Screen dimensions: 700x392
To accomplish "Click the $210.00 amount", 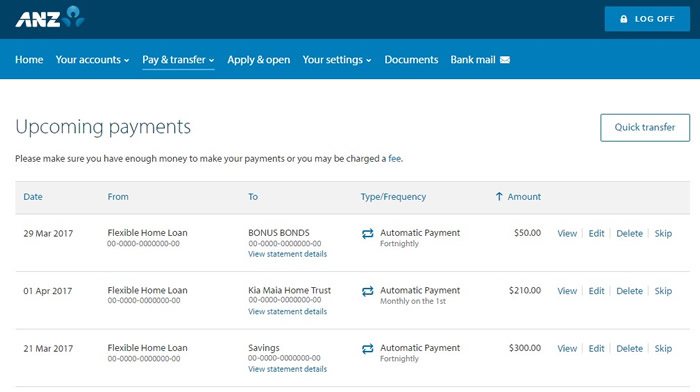I will tap(525, 291).
